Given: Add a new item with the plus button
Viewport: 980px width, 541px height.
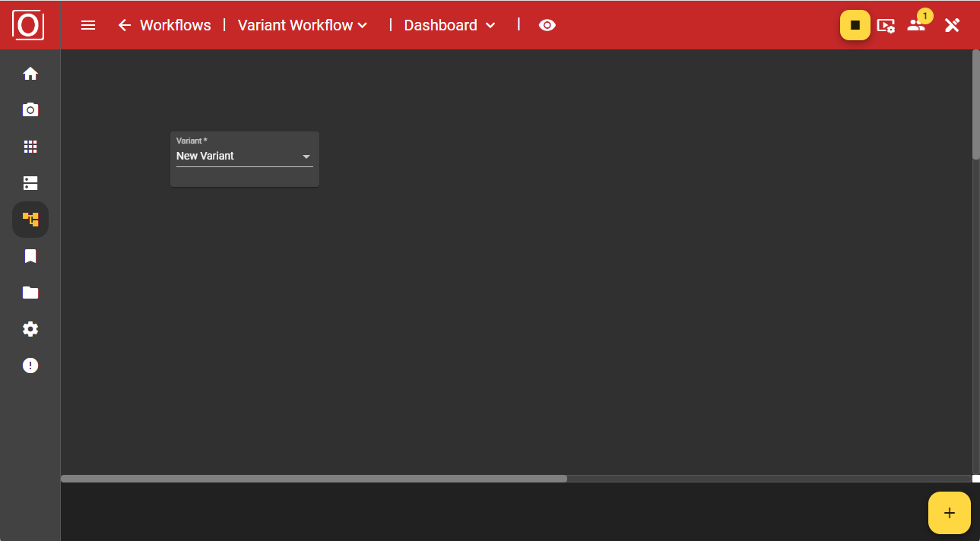Looking at the screenshot, I should click(x=948, y=513).
